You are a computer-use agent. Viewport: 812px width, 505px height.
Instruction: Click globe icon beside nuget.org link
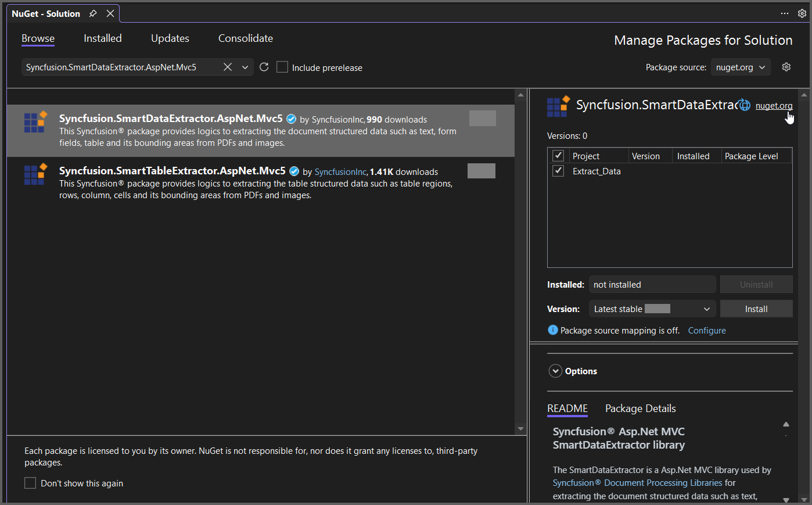[x=745, y=105]
